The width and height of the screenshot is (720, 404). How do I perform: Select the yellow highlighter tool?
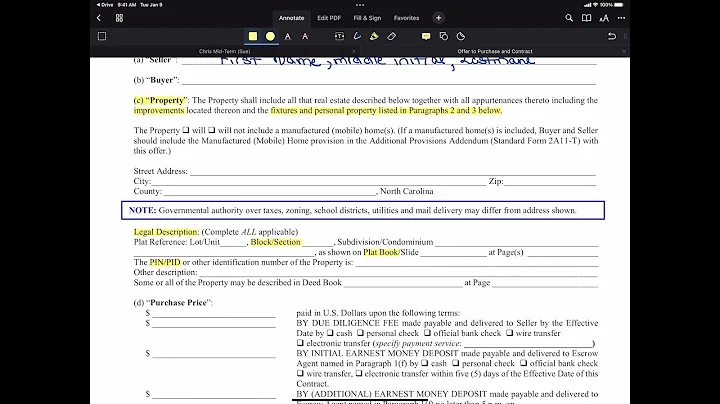(253, 36)
